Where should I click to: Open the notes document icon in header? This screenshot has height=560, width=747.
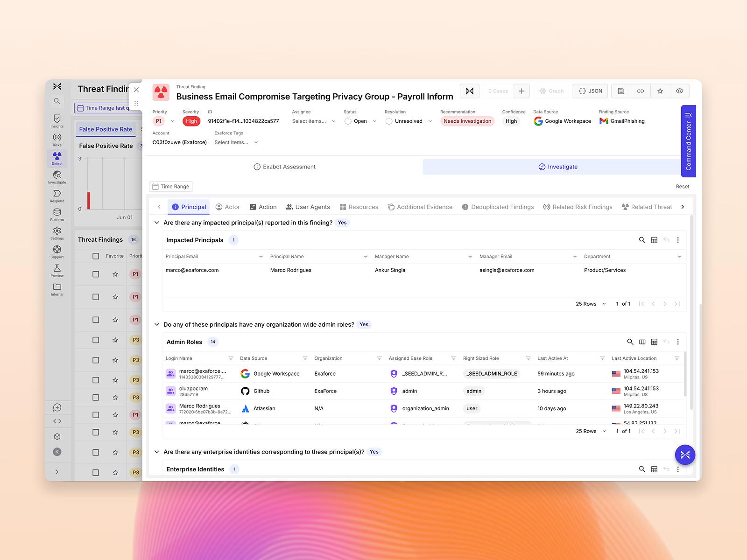click(x=621, y=91)
